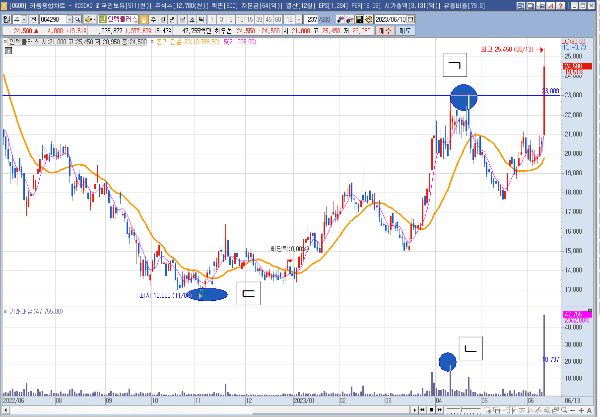Click the second title-bar screen copy icon
This screenshot has height=417, width=600.
[530, 6]
